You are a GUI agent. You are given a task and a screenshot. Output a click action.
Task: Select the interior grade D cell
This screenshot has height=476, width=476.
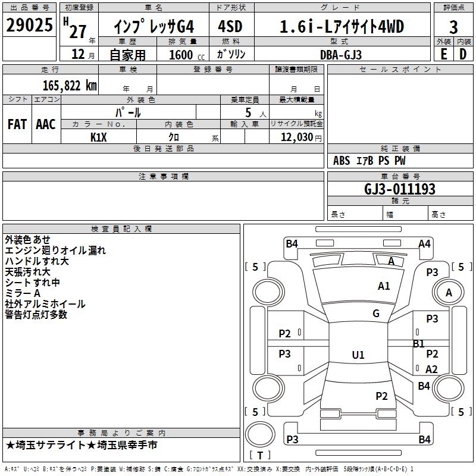coord(463,54)
